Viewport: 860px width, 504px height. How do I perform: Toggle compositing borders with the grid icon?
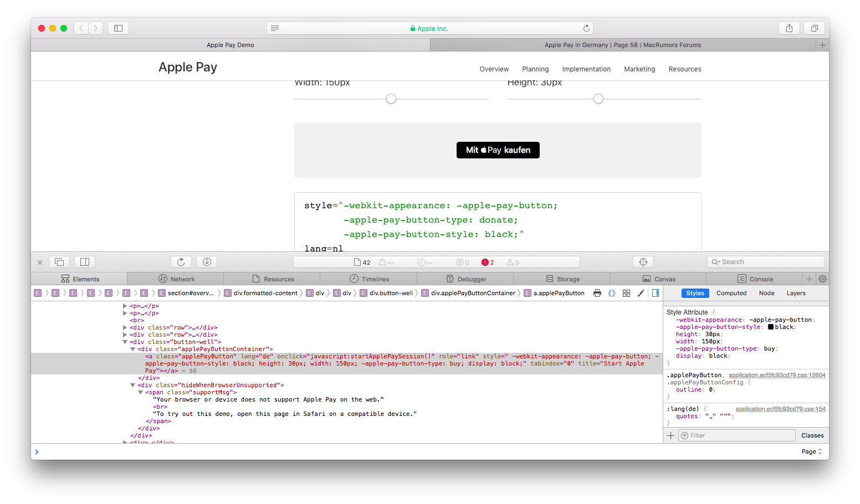(626, 293)
